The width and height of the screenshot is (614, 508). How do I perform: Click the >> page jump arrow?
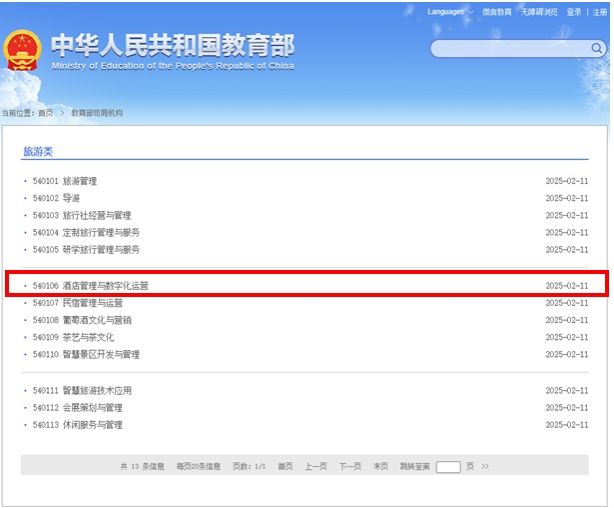pyautogui.click(x=485, y=466)
